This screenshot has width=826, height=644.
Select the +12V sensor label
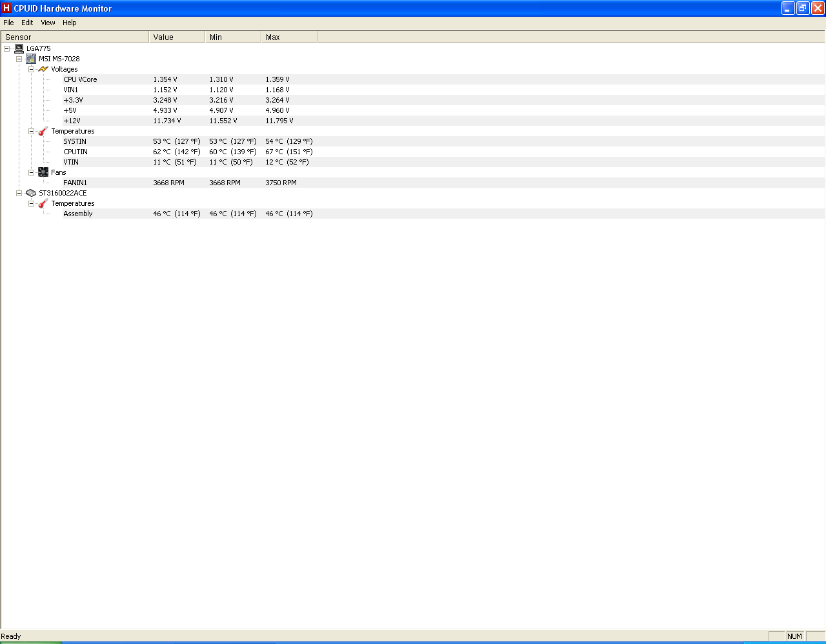pos(72,121)
